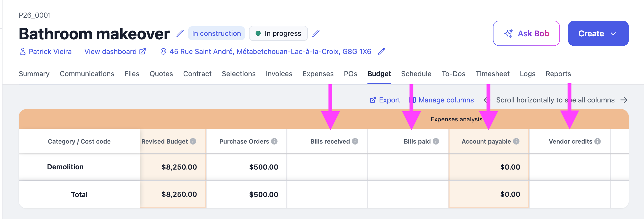The width and height of the screenshot is (644, 219).
Task: Go to the Invoices tab
Action: click(279, 74)
